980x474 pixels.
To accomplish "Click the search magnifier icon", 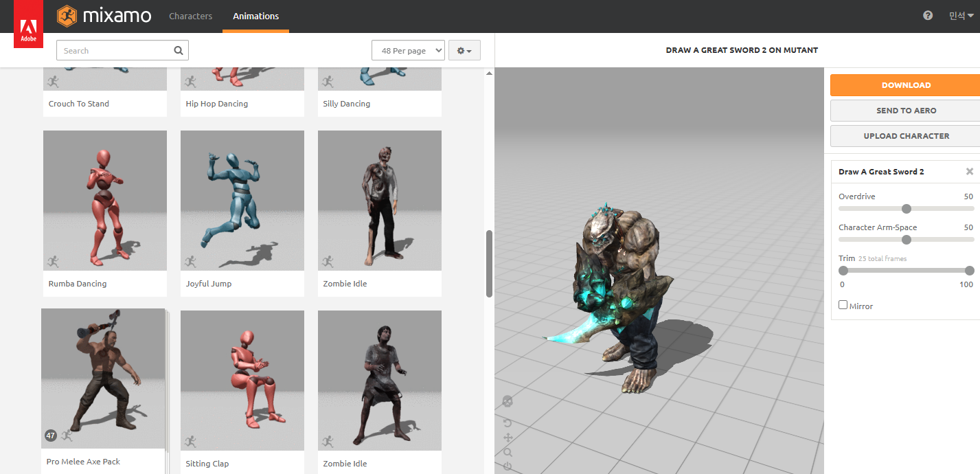I will coord(179,50).
